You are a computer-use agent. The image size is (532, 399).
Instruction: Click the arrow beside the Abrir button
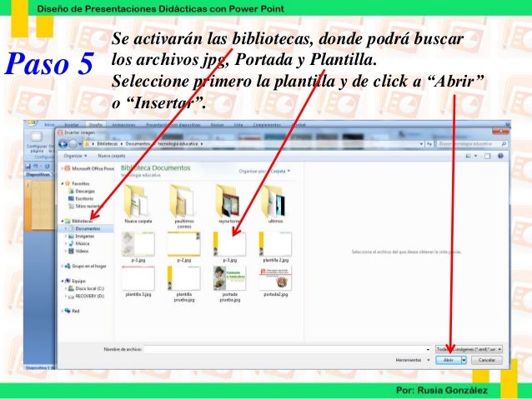tap(464, 360)
